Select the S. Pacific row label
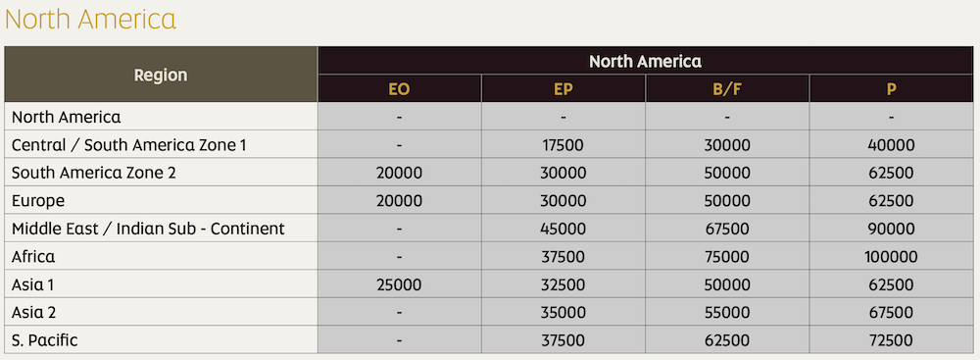The height and width of the screenshot is (360, 980). [x=44, y=340]
